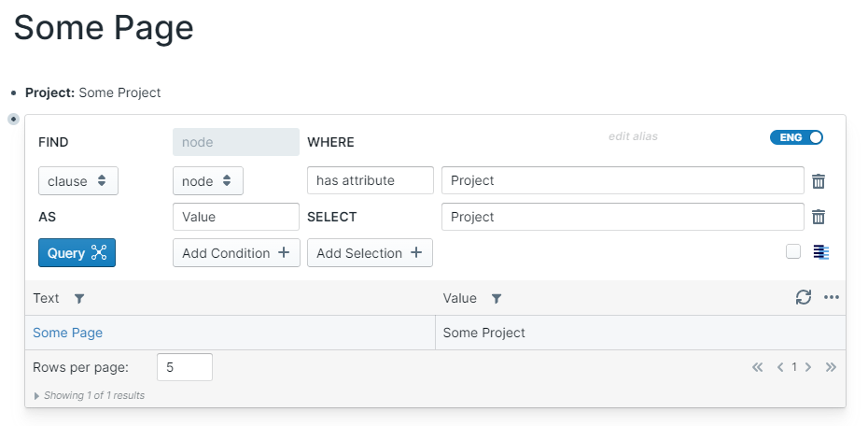Tick the checkbox near Add Selection
The image size is (868, 426).
point(793,251)
